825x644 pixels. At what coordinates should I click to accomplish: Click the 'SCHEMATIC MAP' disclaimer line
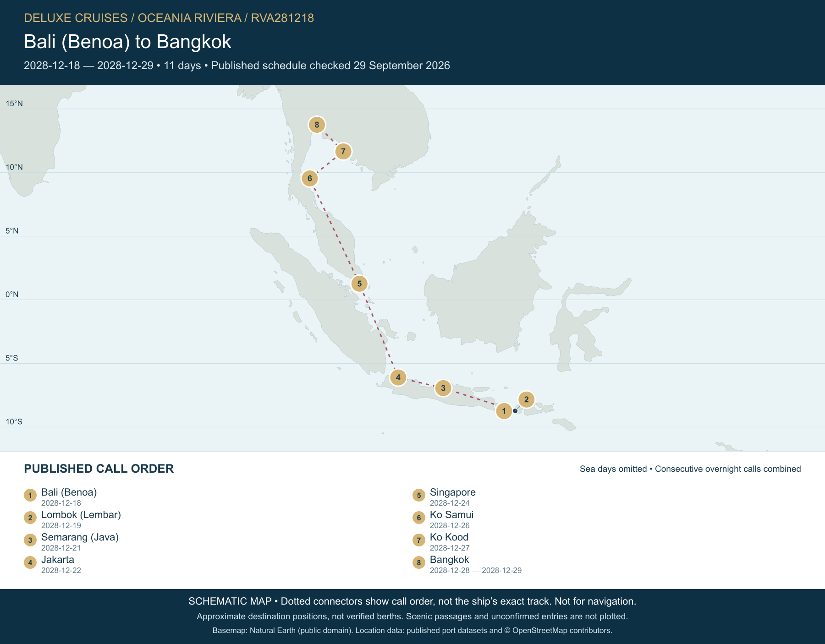tap(412, 601)
